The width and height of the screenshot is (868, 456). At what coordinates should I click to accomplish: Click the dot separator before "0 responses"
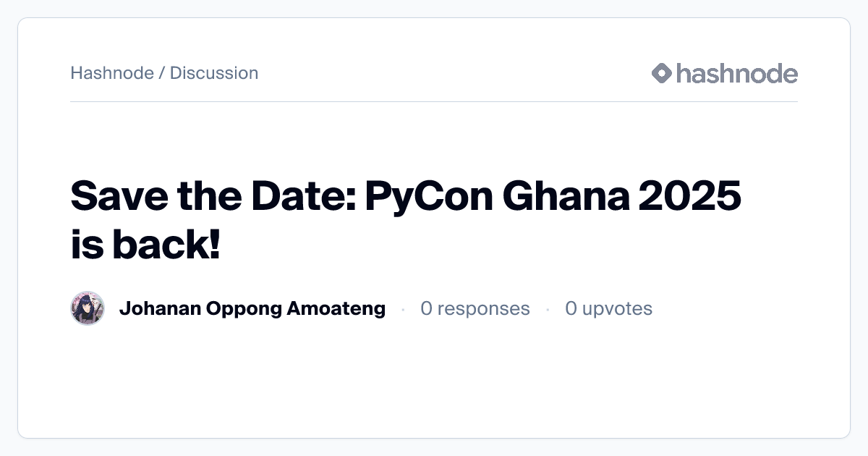(403, 310)
